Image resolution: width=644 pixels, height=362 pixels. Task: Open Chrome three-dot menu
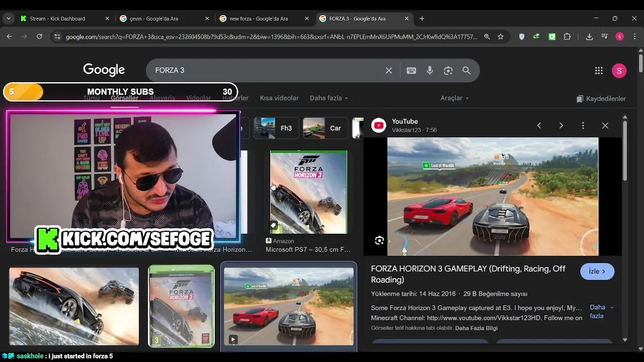[x=634, y=37]
